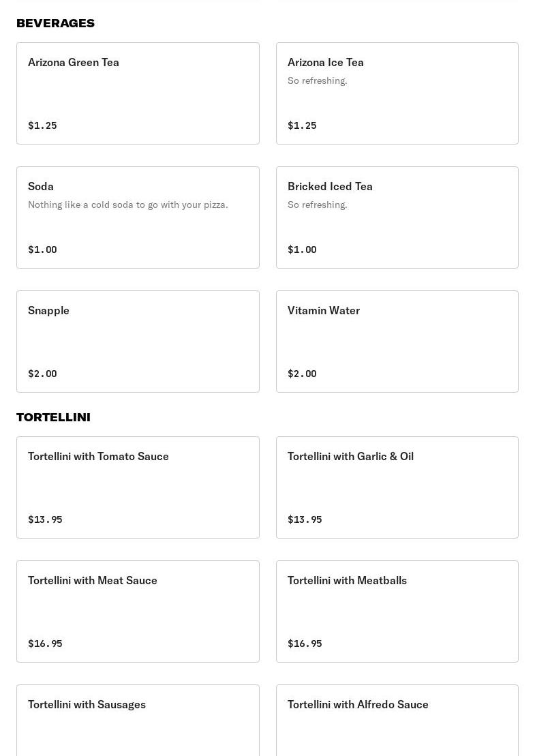Click the Tortellini section heading
This screenshot has width=535, height=756.
(x=53, y=417)
